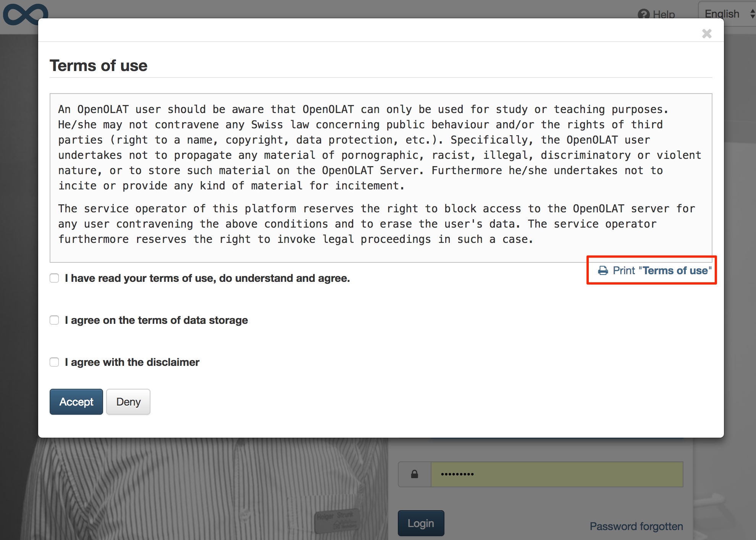The height and width of the screenshot is (540, 756).
Task: Click the lock icon by the password field
Action: 415,474
